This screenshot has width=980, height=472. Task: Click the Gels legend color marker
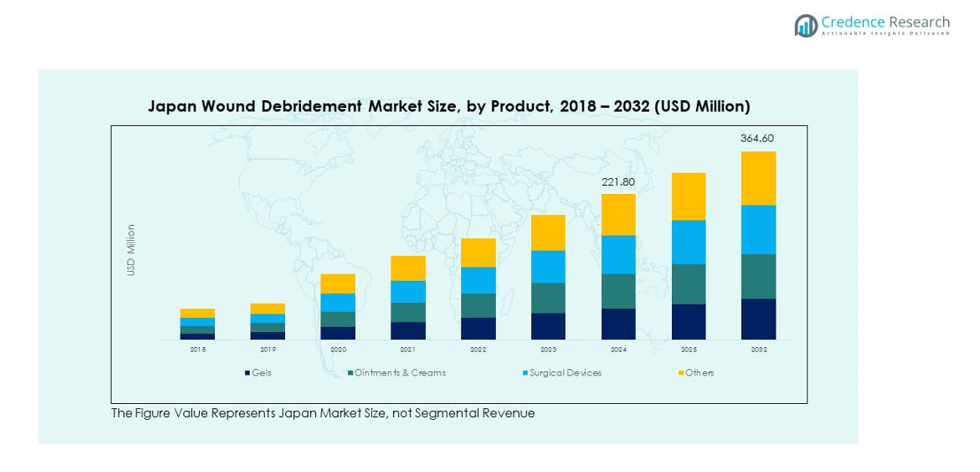(x=247, y=373)
